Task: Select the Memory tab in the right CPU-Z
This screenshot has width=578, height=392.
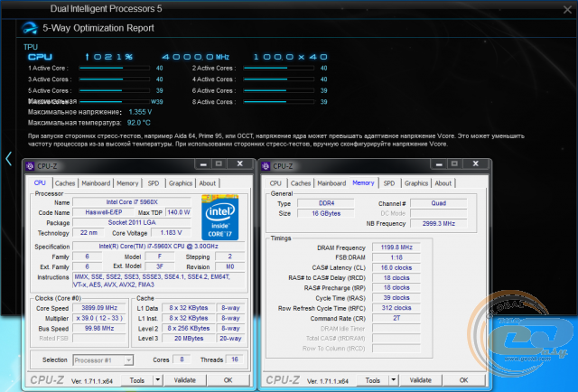Action: coord(363,183)
